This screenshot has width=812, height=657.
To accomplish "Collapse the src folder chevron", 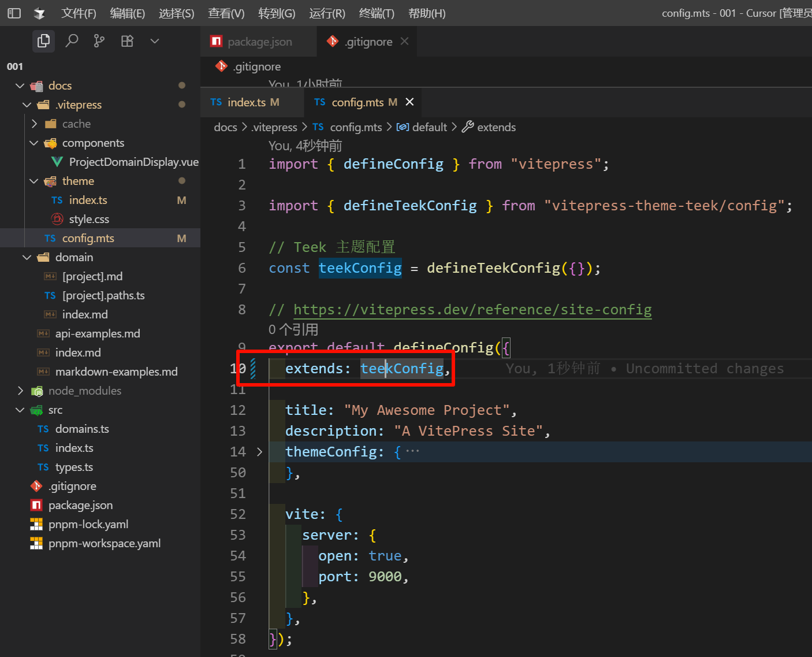I will coord(20,410).
